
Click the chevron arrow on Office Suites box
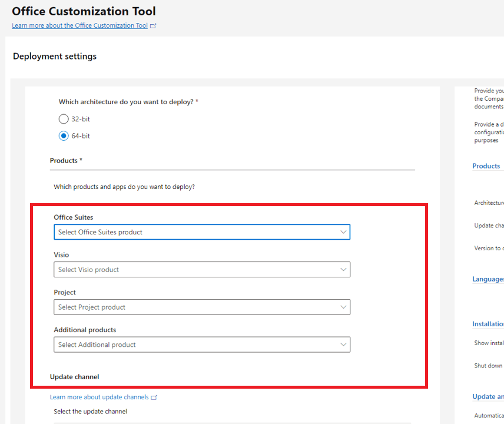pyautogui.click(x=343, y=232)
